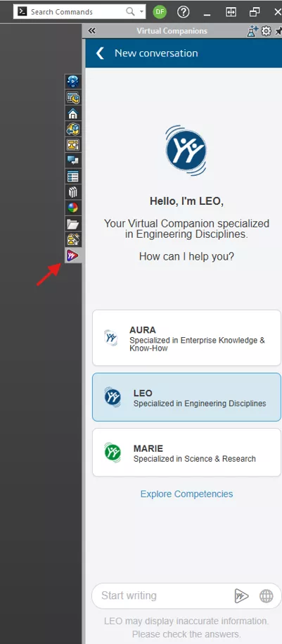Click the Start writing message field

point(164,595)
